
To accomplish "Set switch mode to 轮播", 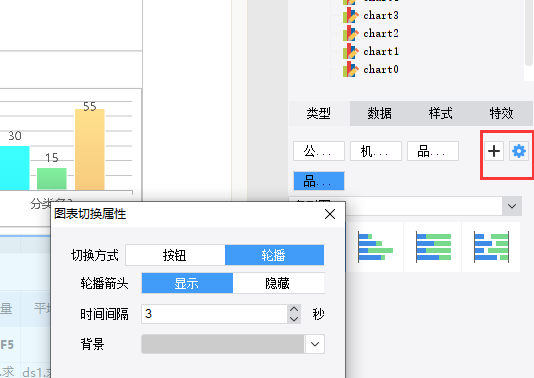I will pyautogui.click(x=274, y=255).
